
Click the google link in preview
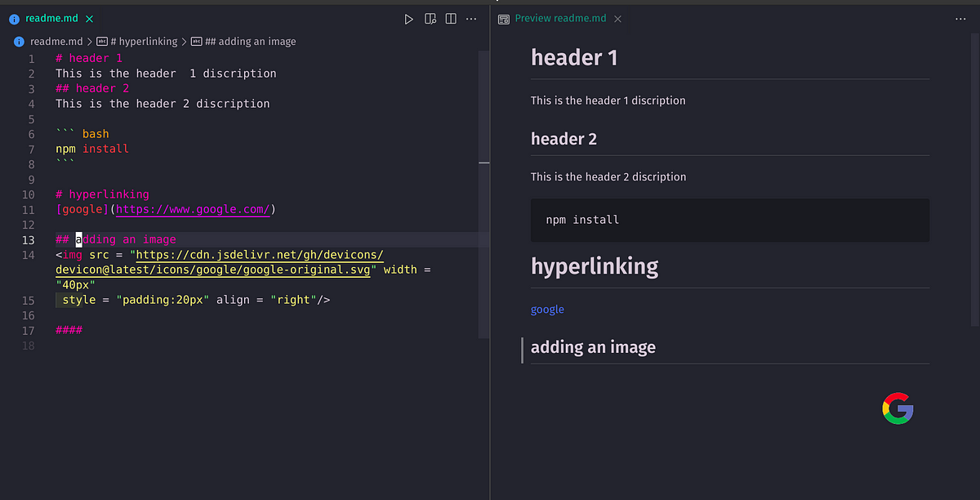pyautogui.click(x=547, y=310)
